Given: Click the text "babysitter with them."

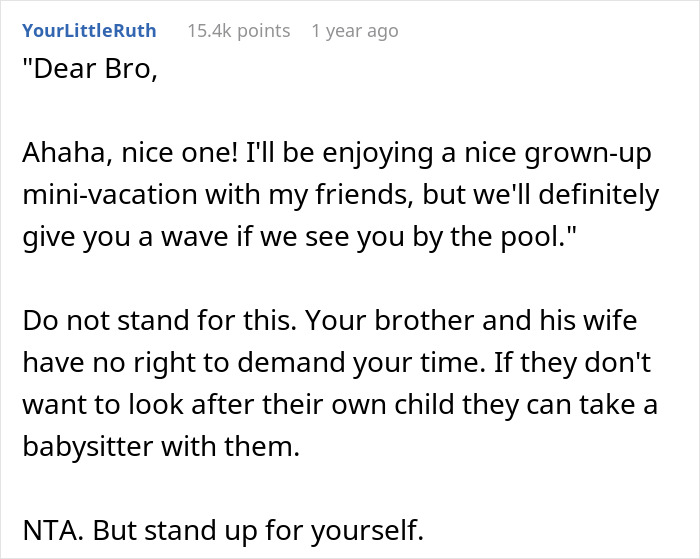Looking at the screenshot, I should [161, 446].
